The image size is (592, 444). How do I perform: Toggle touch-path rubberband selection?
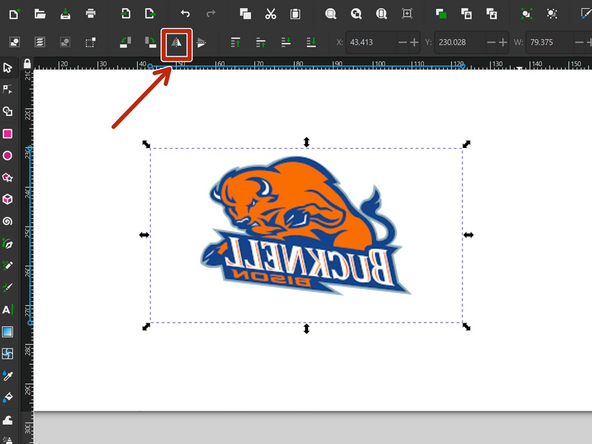coord(91,42)
